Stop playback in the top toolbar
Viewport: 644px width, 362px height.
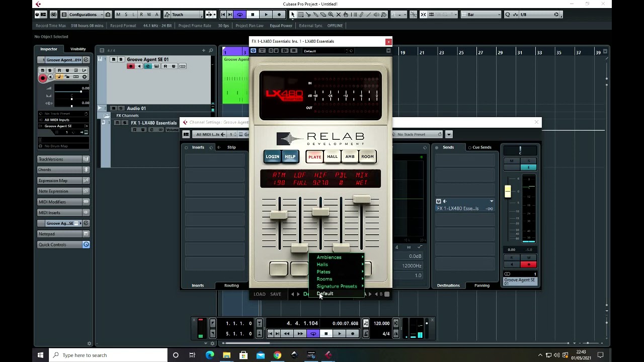[253, 15]
